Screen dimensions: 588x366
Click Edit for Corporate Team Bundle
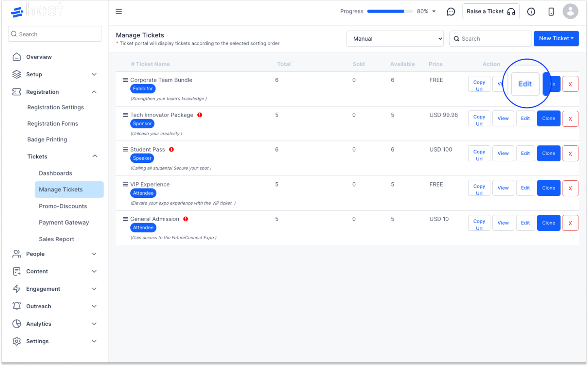click(525, 84)
